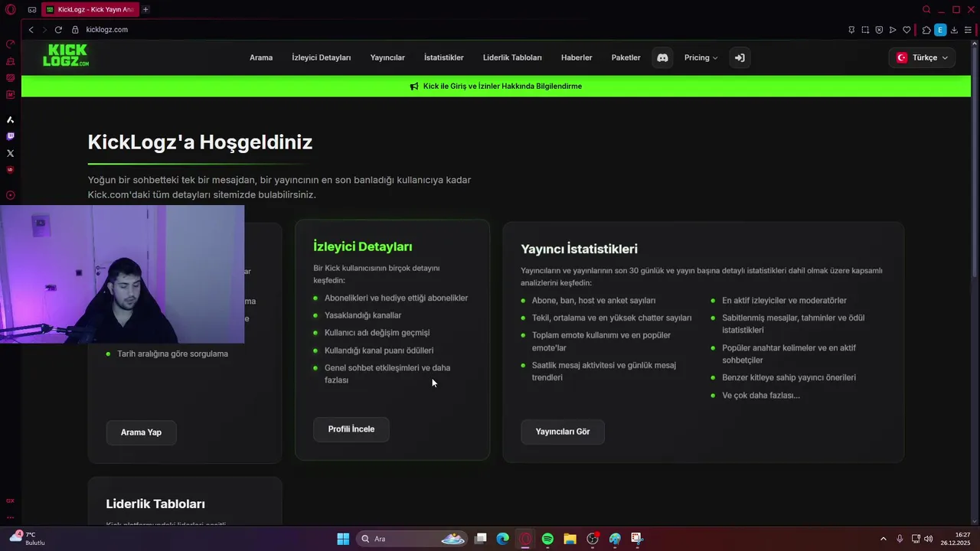Open Microsoft Edge from the taskbar
Screen dimensions: 980x551
tap(502, 539)
